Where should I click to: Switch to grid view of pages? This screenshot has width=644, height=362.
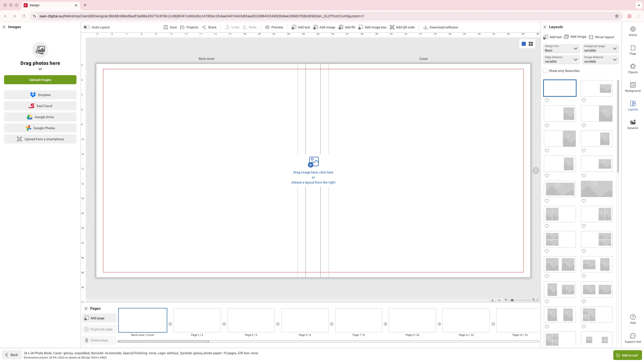tap(531, 44)
